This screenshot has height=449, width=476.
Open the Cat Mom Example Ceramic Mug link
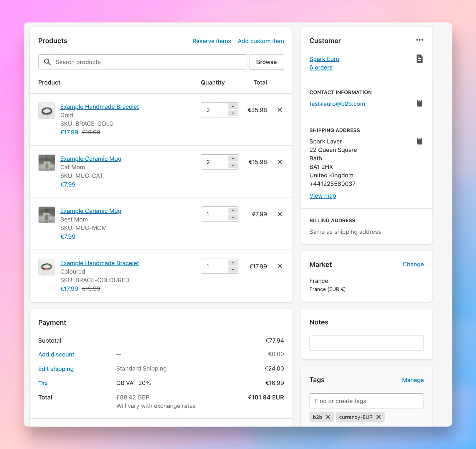(91, 159)
